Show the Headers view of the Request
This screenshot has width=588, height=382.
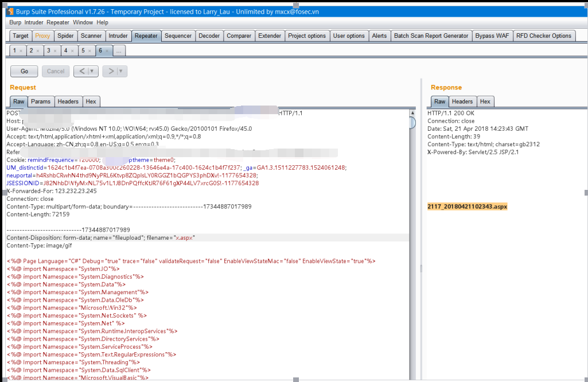click(x=68, y=102)
